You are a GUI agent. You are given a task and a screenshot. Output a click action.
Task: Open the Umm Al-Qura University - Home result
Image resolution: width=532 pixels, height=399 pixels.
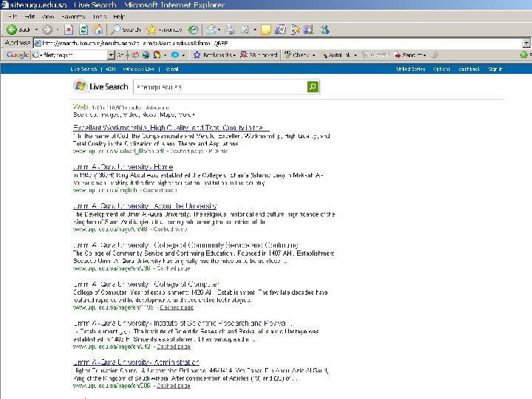coord(123,166)
